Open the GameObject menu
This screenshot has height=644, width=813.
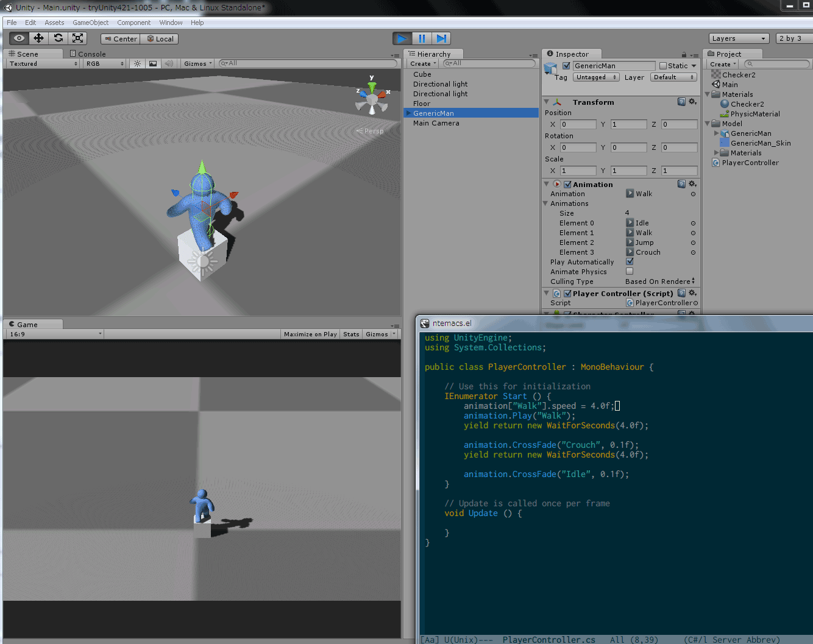point(90,23)
